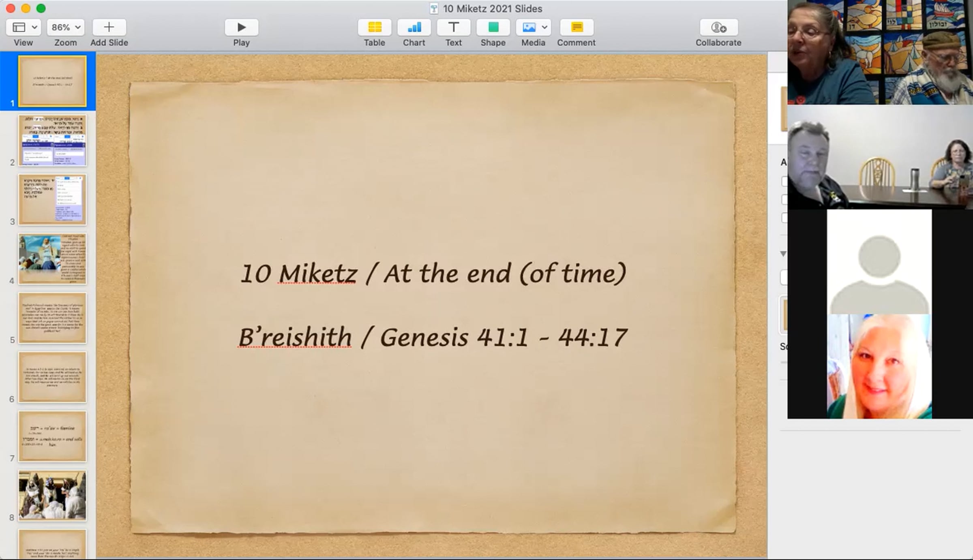Insert a Shape from the toolbar
The height and width of the screenshot is (560, 973).
(493, 28)
